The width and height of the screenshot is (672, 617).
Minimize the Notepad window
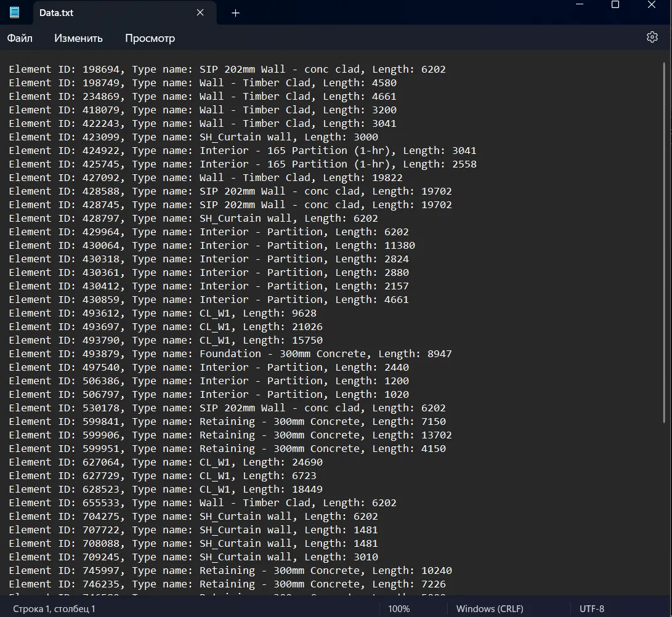click(580, 5)
